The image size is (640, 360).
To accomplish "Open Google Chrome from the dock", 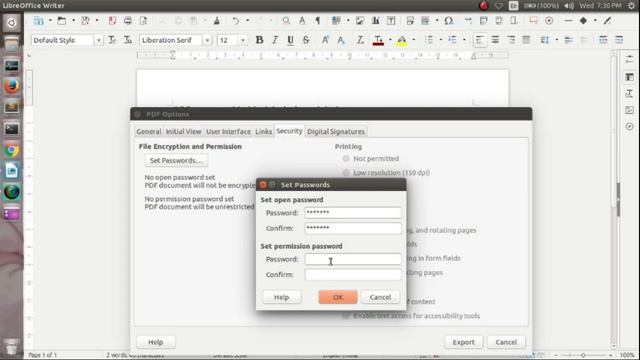I will (x=11, y=150).
